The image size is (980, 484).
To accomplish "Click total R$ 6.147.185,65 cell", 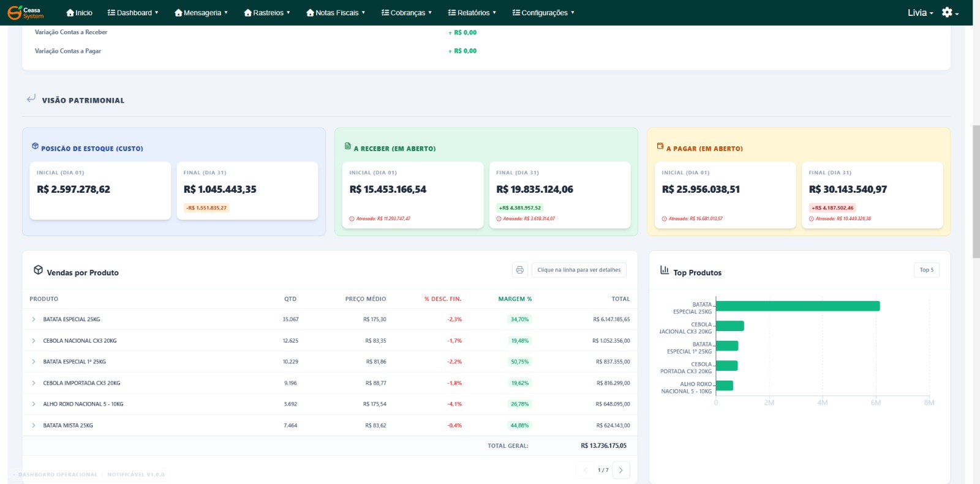I will 611,319.
